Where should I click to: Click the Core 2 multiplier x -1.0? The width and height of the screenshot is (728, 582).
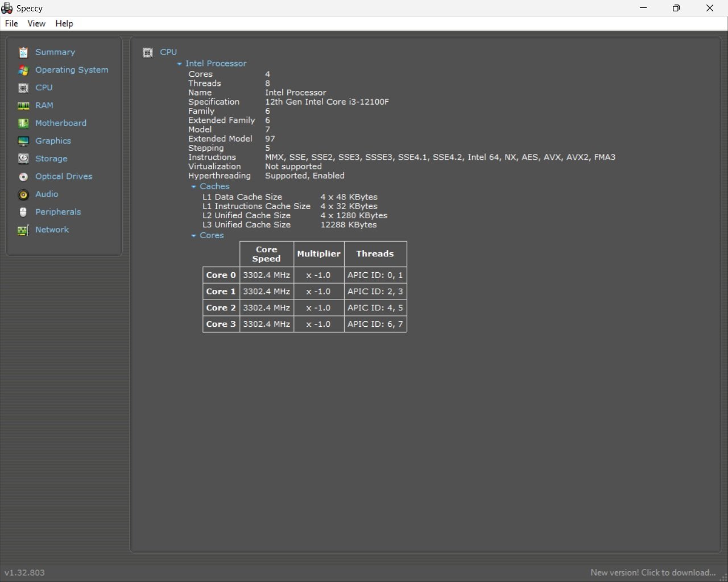[318, 308]
